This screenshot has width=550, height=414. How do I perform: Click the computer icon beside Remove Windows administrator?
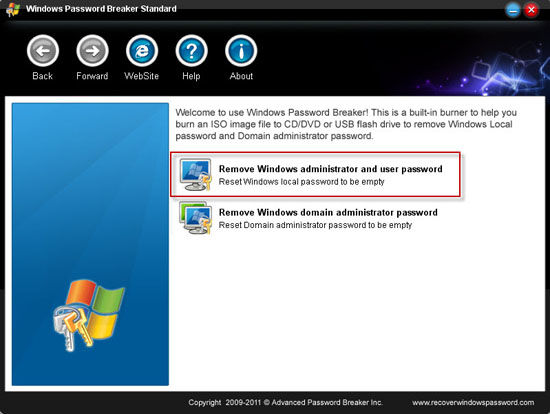pos(195,174)
